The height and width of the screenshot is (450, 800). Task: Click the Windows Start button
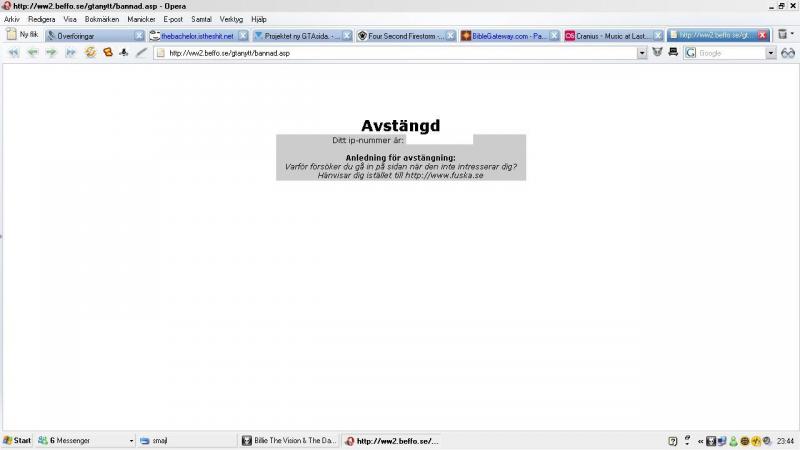[17, 441]
